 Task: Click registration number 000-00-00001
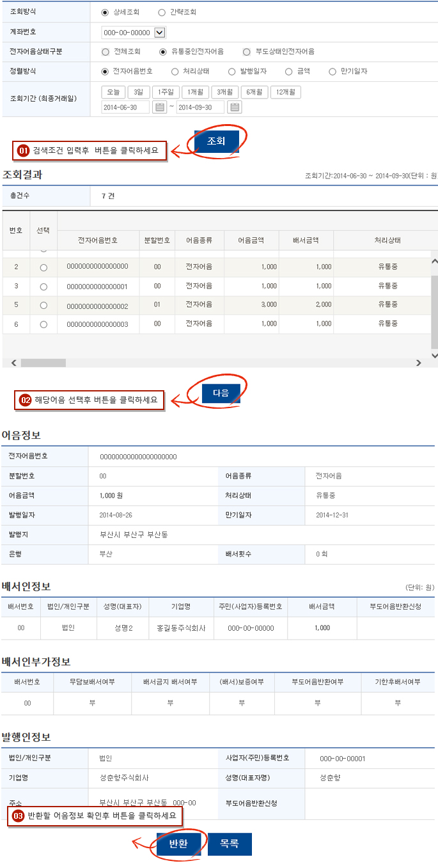342,759
